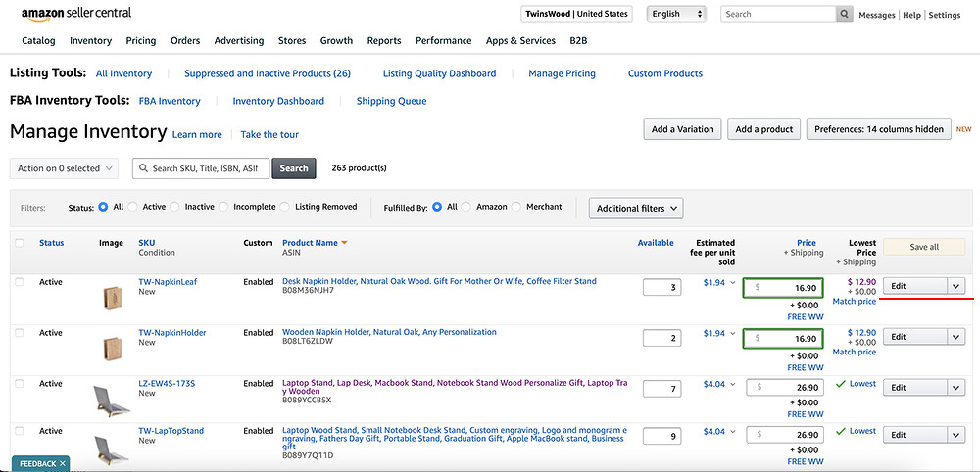Open the Manage Pricing link
This screenshot has height=472, width=980.
(x=562, y=73)
